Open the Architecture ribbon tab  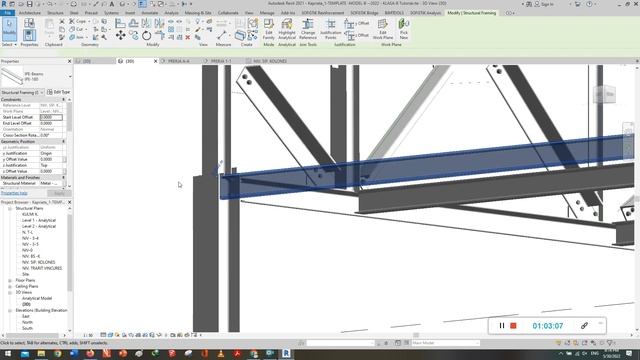[30, 13]
